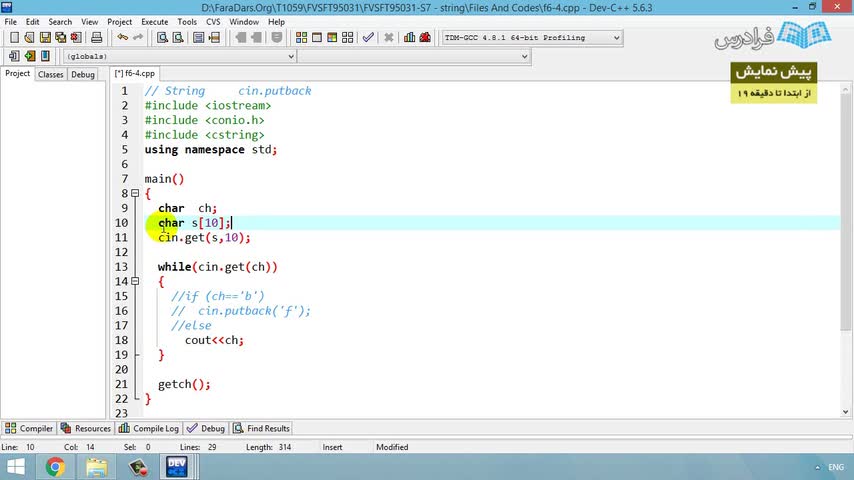The height and width of the screenshot is (480, 854).
Task: Click the editor vertical scrollbar thumb
Action: (845, 212)
